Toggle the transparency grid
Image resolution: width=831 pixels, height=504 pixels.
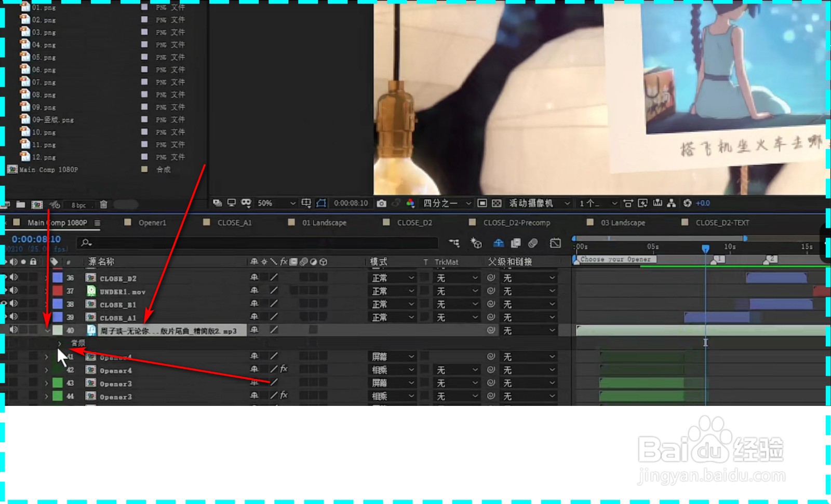pyautogui.click(x=497, y=203)
